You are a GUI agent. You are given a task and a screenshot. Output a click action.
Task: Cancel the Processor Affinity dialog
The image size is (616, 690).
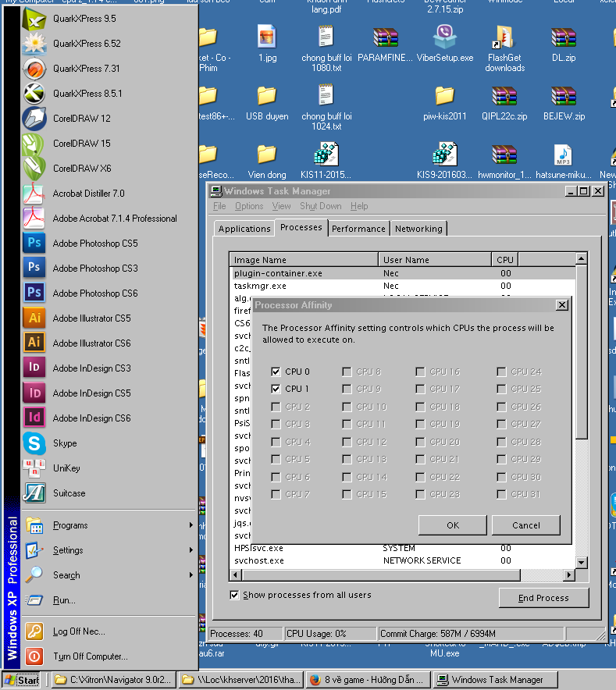coord(526,525)
